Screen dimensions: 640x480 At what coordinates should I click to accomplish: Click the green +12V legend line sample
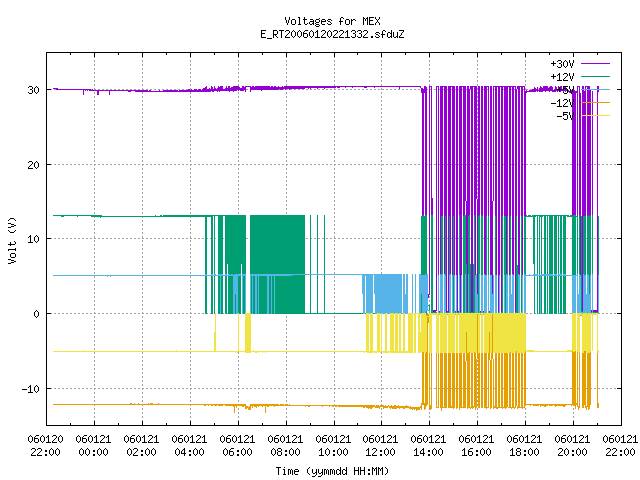[x=595, y=76]
